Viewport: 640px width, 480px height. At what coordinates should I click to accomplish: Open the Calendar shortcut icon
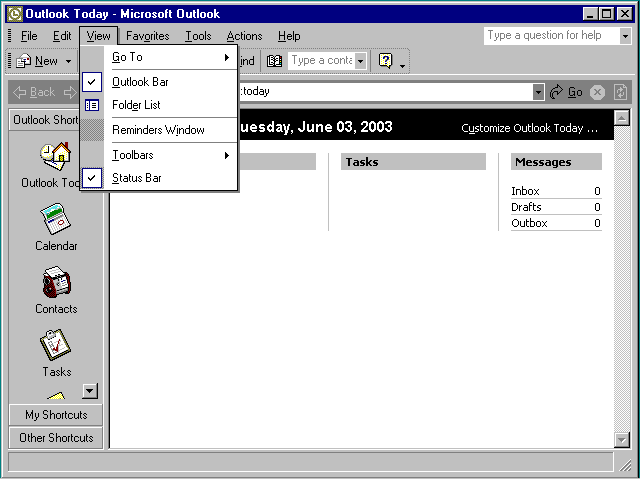tap(56, 219)
